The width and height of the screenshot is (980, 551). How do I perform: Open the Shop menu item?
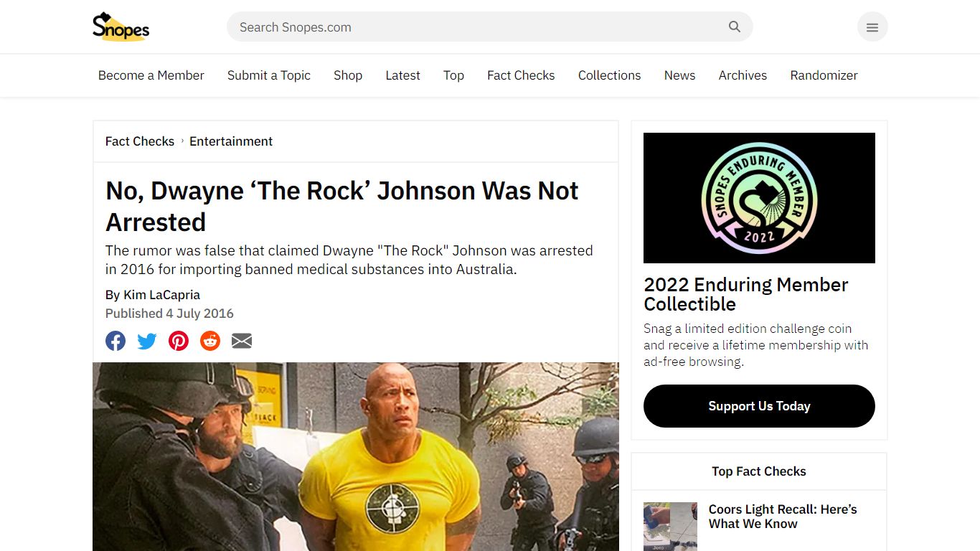point(348,75)
